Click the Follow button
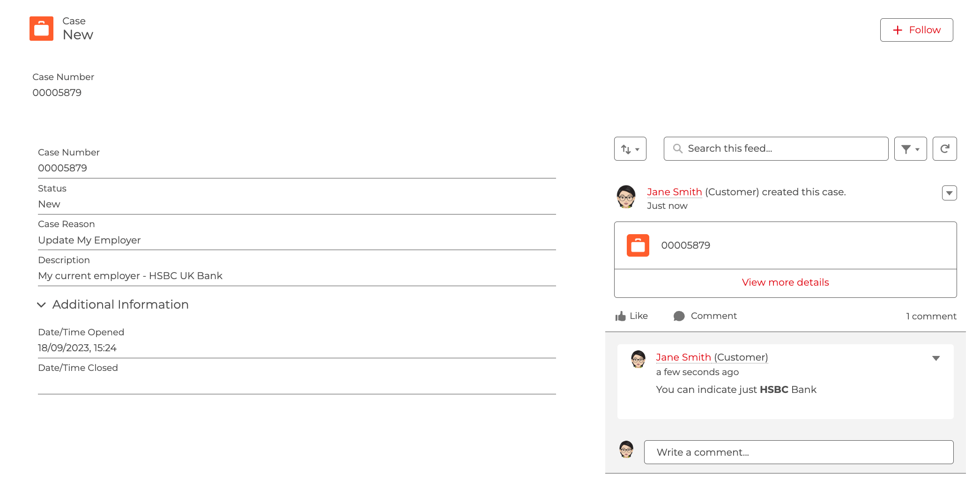The width and height of the screenshot is (980, 488). (916, 30)
